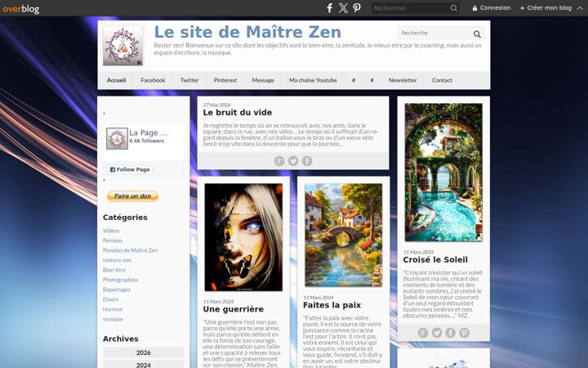The width and height of the screenshot is (588, 368).
Task: Click the Faire un don button
Action: (x=132, y=196)
